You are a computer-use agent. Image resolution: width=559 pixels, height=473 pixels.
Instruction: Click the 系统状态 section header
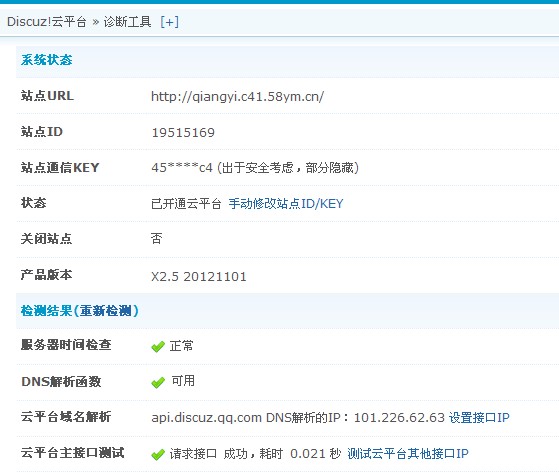click(46, 60)
